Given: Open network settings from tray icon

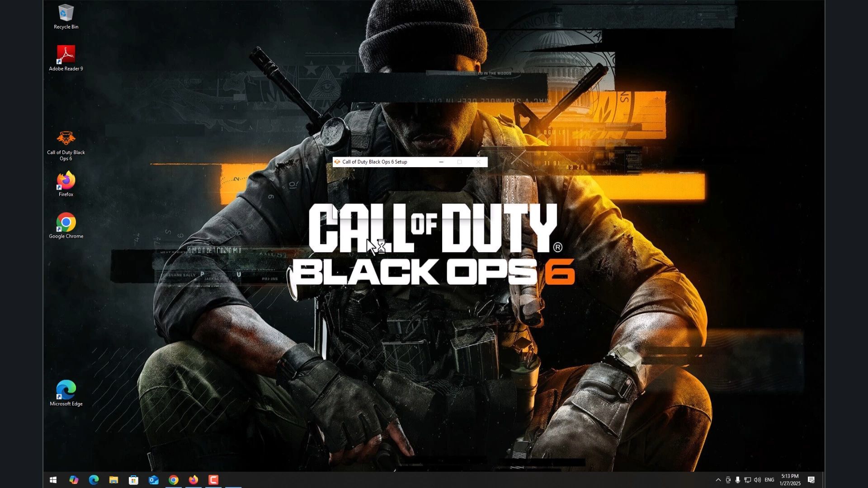Looking at the screenshot, I should 747,480.
